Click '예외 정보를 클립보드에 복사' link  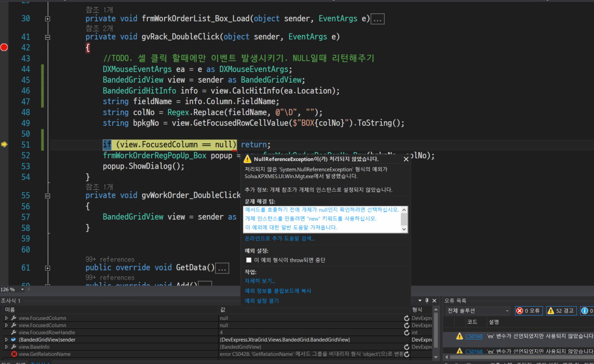point(278,291)
